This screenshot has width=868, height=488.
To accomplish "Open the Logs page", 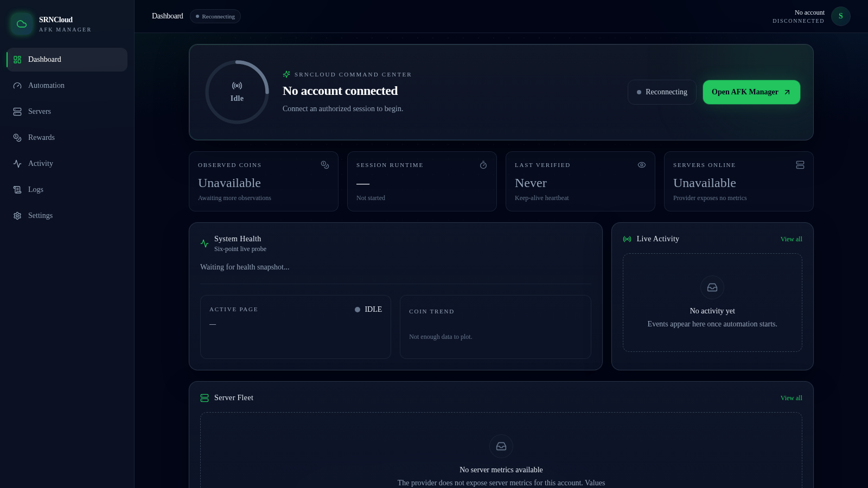I will (67, 190).
